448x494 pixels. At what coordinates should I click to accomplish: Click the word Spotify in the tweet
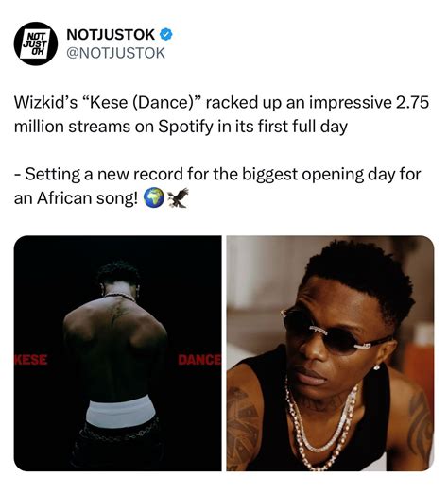click(185, 127)
